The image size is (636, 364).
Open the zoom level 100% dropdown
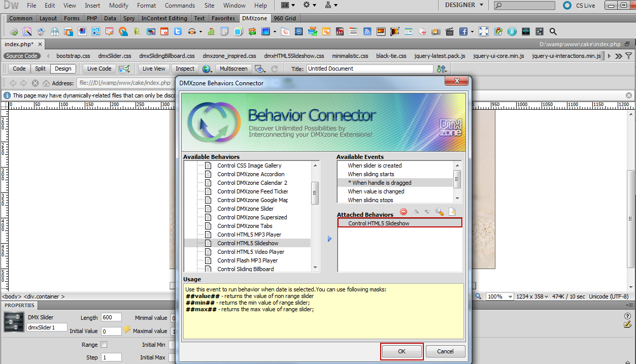pyautogui.click(x=499, y=296)
